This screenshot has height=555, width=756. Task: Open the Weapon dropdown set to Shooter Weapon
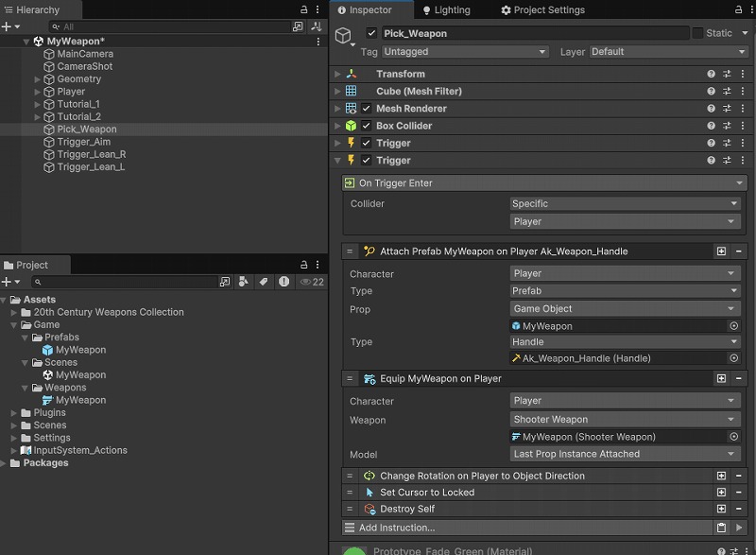pos(625,420)
